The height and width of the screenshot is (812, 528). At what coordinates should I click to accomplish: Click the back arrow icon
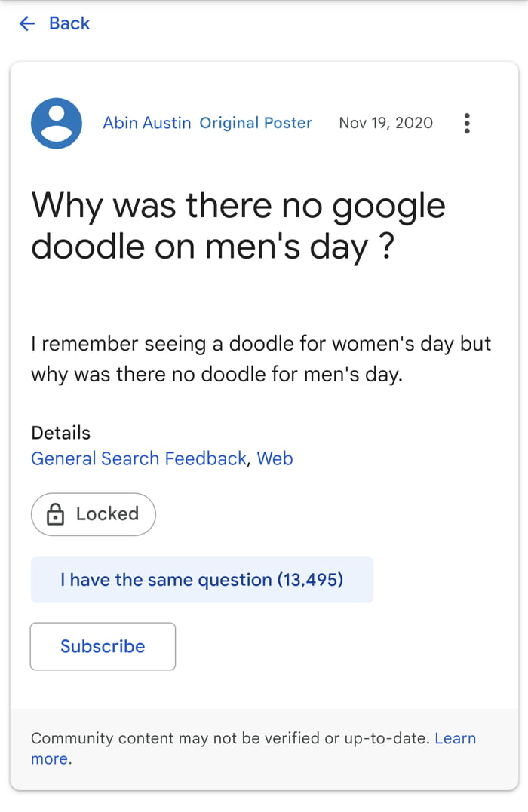[26, 23]
